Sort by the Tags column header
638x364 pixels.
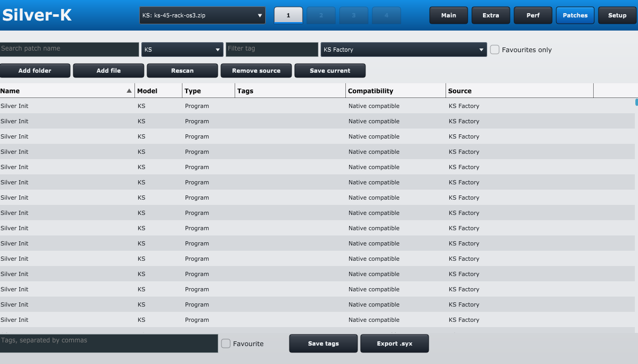point(290,91)
